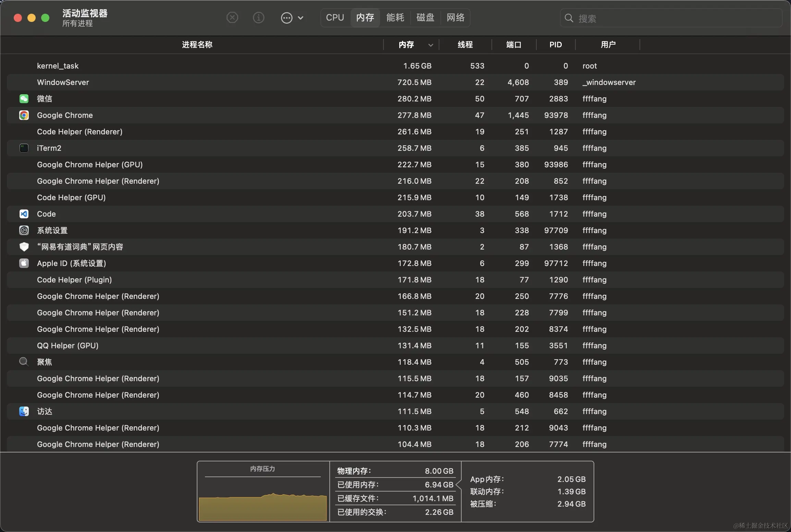Screen dimensions: 791x532
Task: Click the stop process (X) toolbar icon
Action: 232,17
